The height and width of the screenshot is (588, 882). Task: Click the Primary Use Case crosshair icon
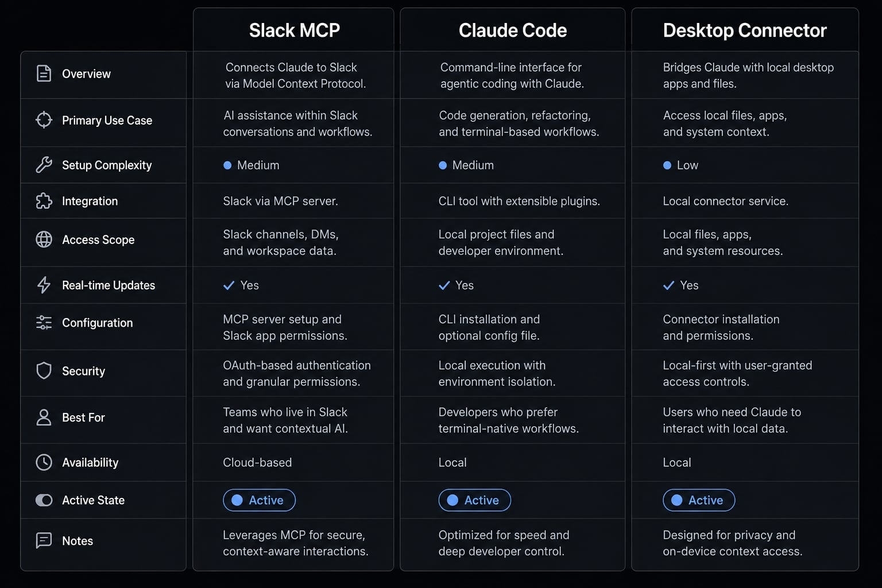(44, 120)
